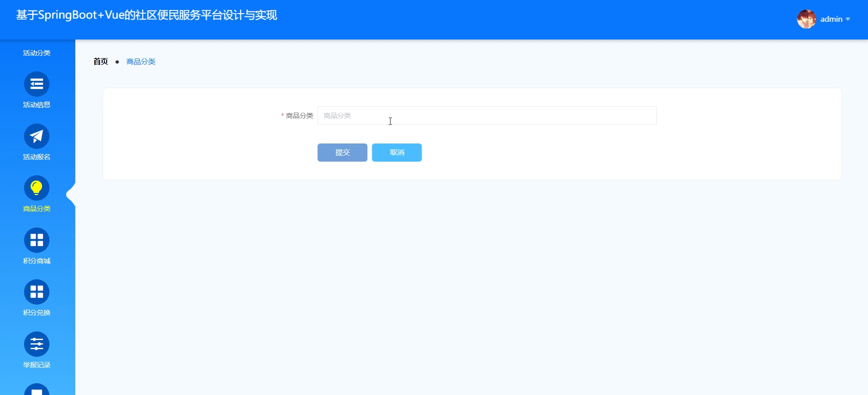Select the 积分兑换 menu label
Viewport: 868px width, 395px height.
click(x=37, y=313)
